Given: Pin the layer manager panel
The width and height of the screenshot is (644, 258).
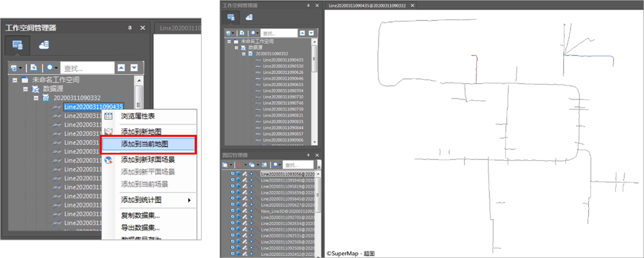Looking at the screenshot, I should point(308,155).
